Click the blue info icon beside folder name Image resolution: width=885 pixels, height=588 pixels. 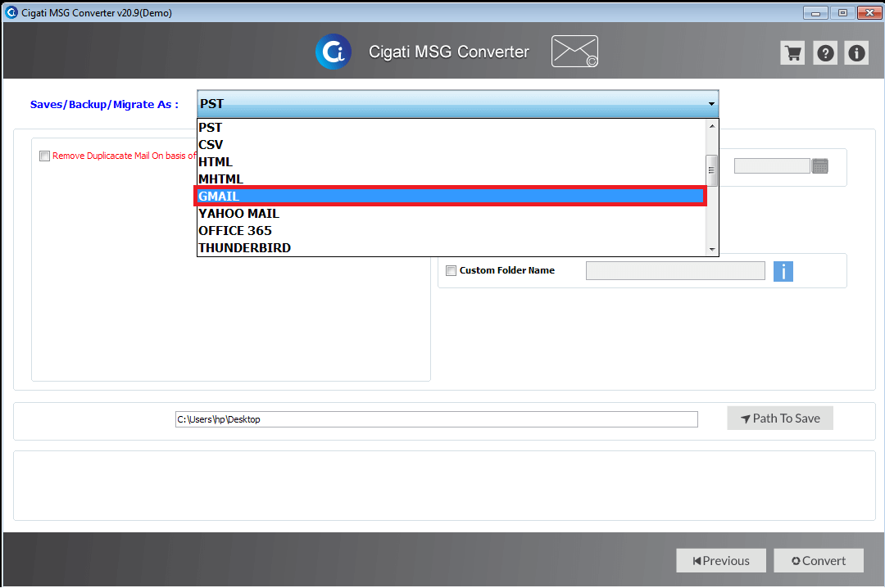783,271
